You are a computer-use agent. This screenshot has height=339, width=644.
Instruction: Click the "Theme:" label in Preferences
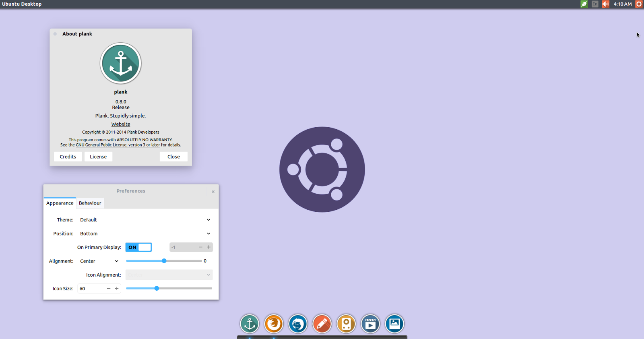click(65, 220)
